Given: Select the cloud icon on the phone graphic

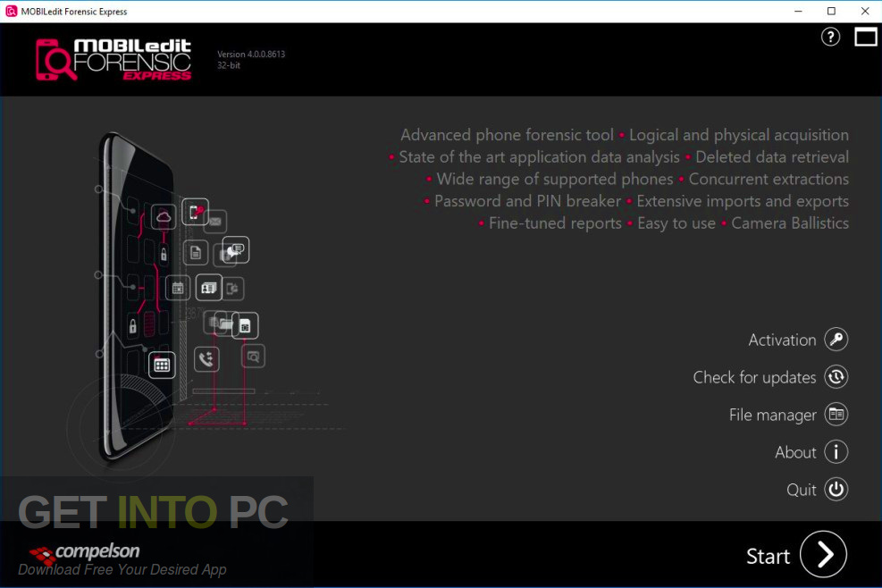Looking at the screenshot, I should [x=164, y=214].
